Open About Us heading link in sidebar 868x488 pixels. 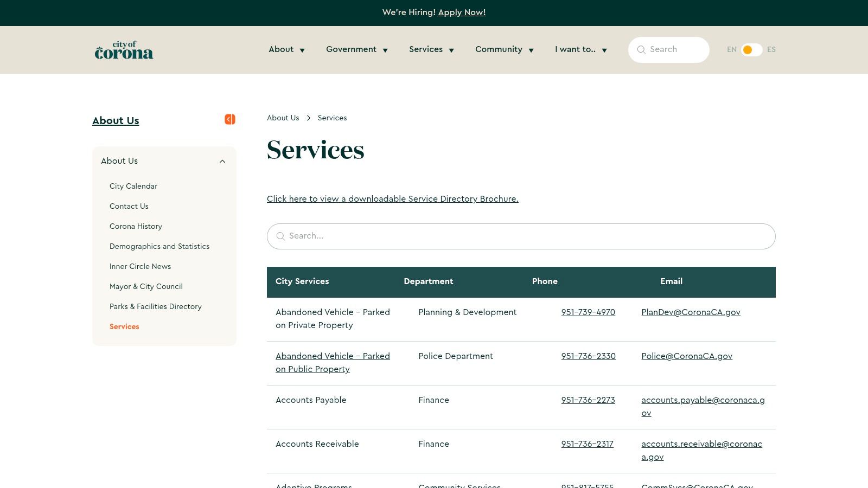[x=116, y=120]
